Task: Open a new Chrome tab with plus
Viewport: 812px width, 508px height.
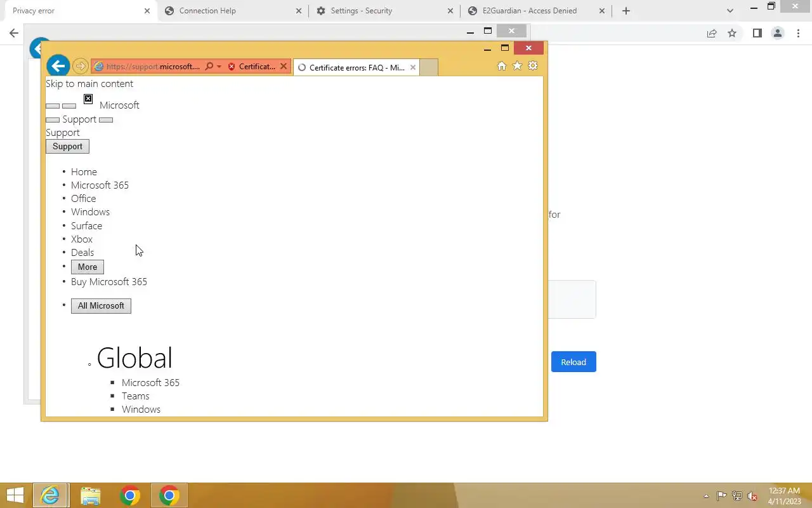Action: [626, 11]
